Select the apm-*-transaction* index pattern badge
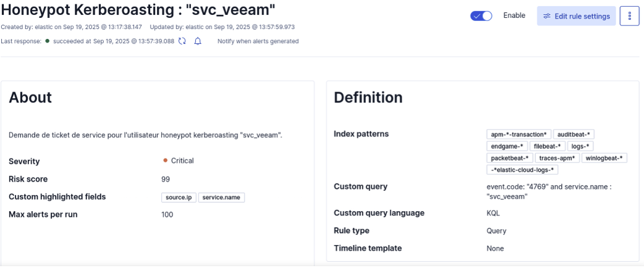644x268 pixels. coord(519,135)
